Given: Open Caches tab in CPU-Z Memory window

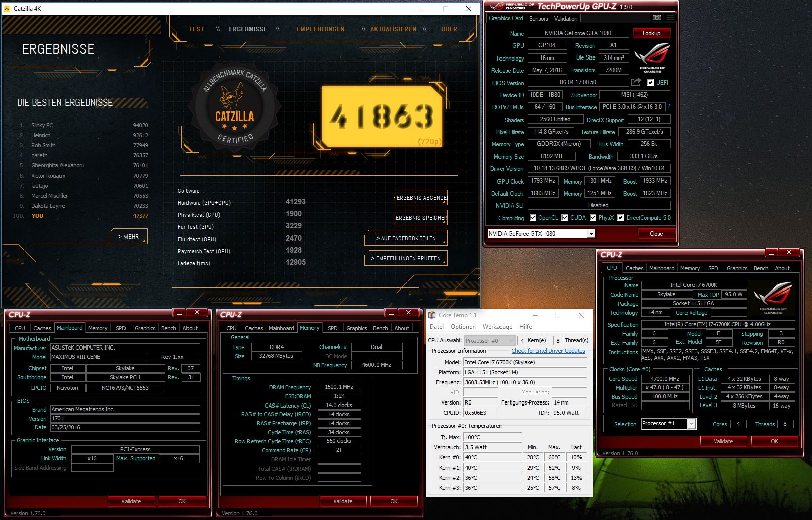Looking at the screenshot, I should tap(254, 328).
